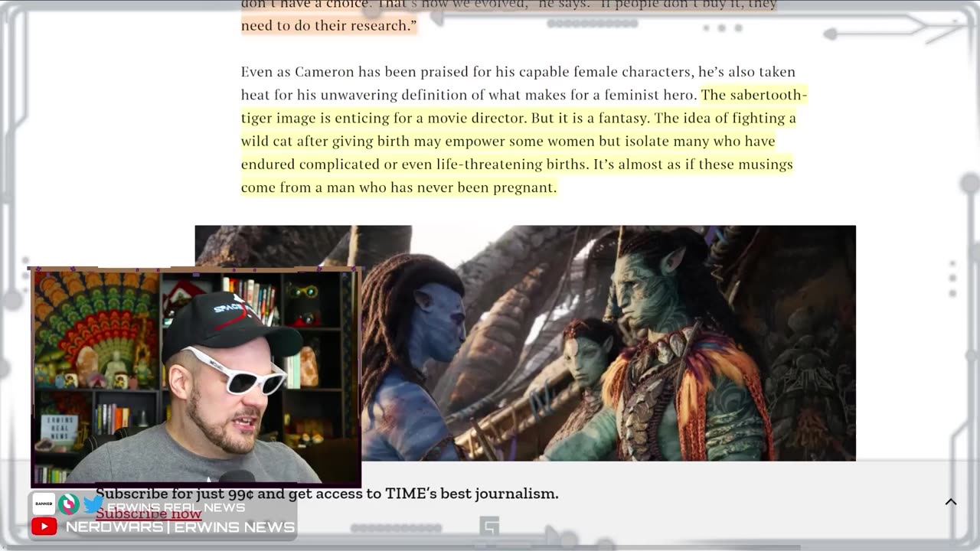Click the webcam overlay of the host

(196, 377)
